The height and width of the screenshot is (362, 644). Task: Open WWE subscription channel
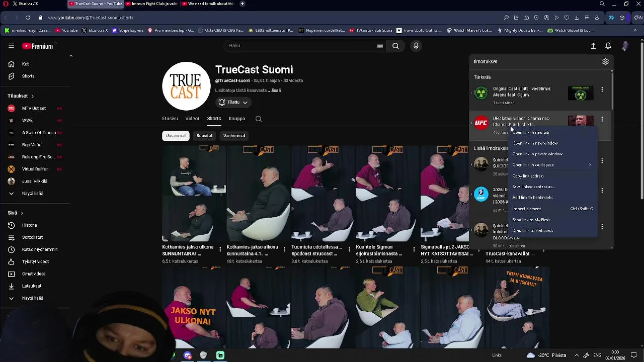(35, 121)
